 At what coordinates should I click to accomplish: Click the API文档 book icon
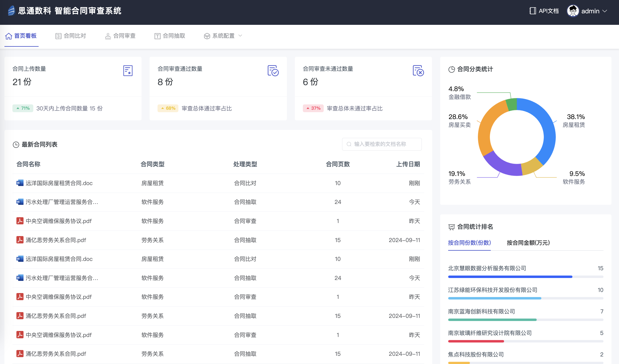[532, 11]
